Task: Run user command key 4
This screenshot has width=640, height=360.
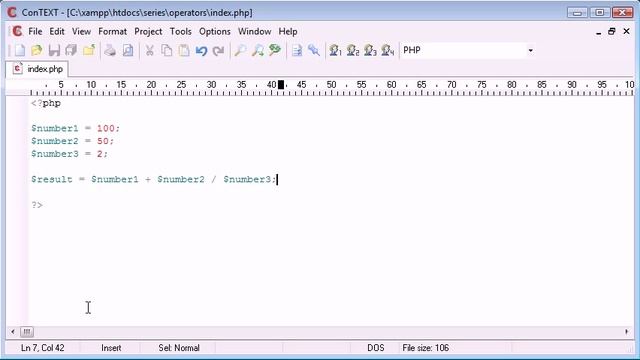Action: 387,51
